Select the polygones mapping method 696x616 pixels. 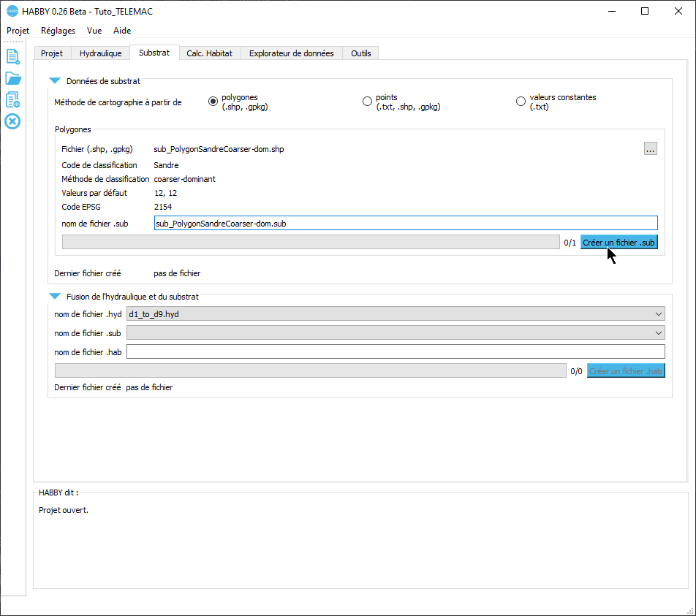213,102
